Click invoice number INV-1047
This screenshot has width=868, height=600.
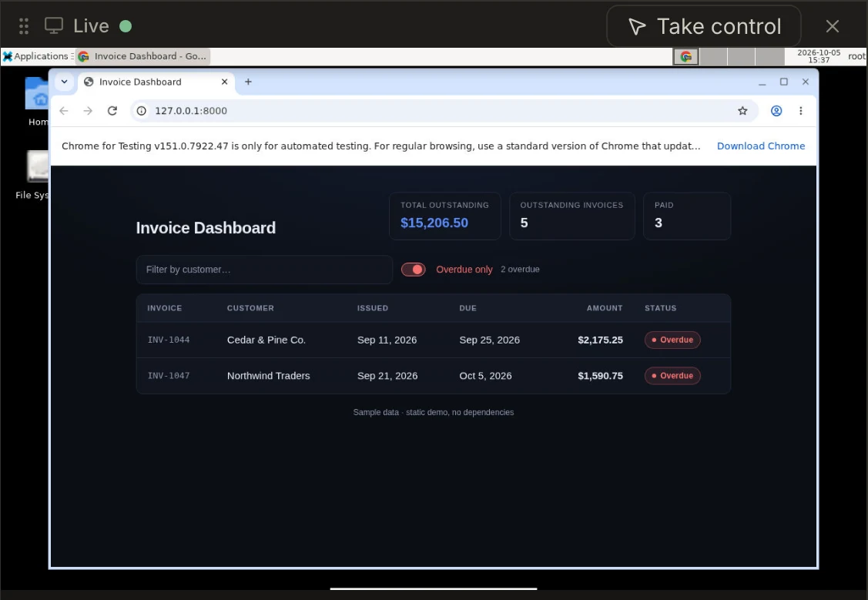click(168, 376)
